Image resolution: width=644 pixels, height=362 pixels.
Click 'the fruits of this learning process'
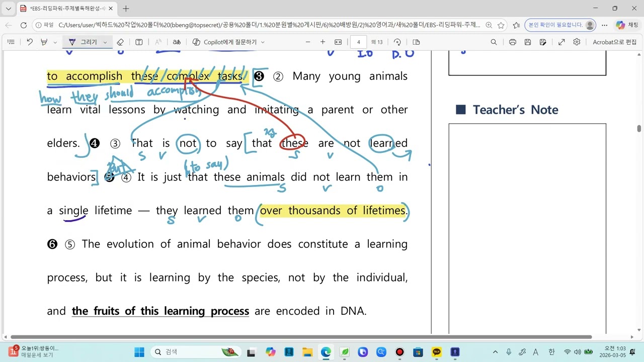tap(160, 311)
